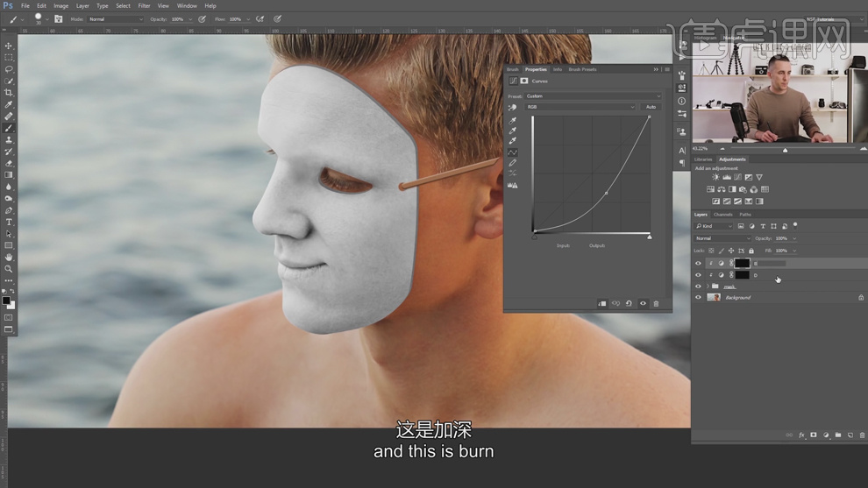The image size is (868, 488).
Task: Switch to the Libraries tab
Action: [x=703, y=159]
